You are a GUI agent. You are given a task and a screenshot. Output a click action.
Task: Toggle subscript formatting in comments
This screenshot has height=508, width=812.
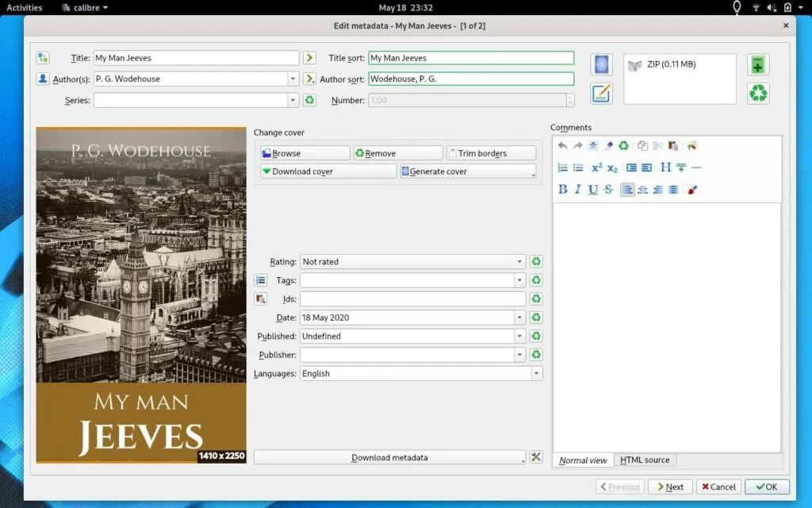click(x=612, y=167)
